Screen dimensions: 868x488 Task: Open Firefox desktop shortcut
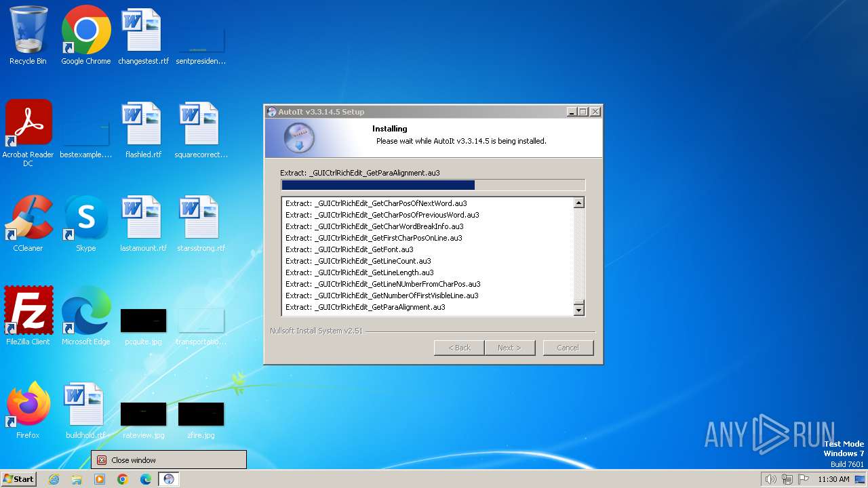point(28,410)
